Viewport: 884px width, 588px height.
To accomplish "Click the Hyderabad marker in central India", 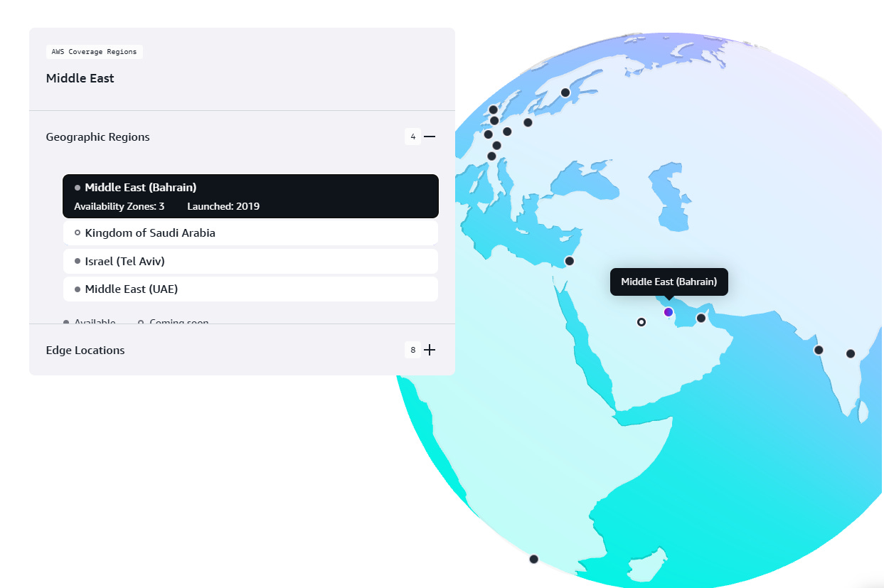I will [x=851, y=353].
